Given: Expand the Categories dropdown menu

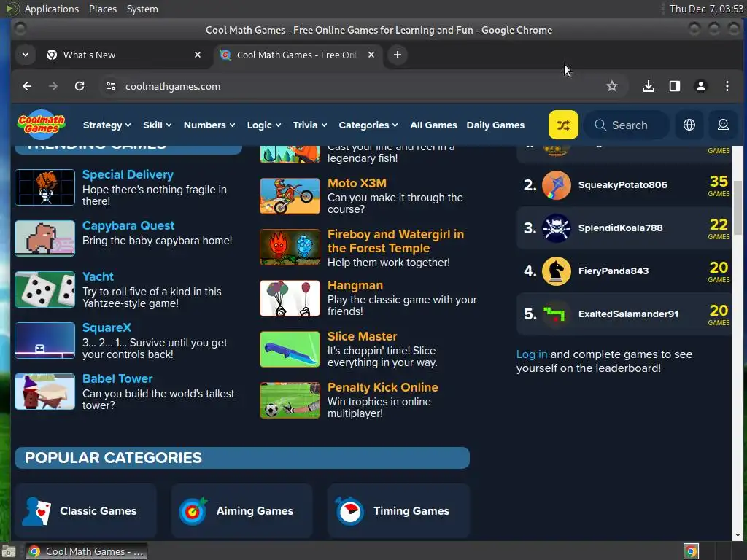Looking at the screenshot, I should [368, 125].
